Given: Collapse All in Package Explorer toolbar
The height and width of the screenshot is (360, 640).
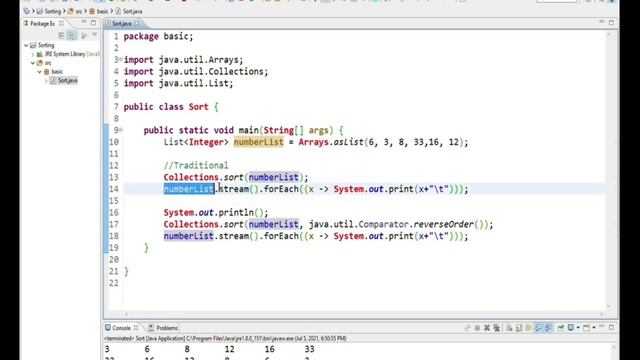Looking at the screenshot, I should click(x=61, y=36).
